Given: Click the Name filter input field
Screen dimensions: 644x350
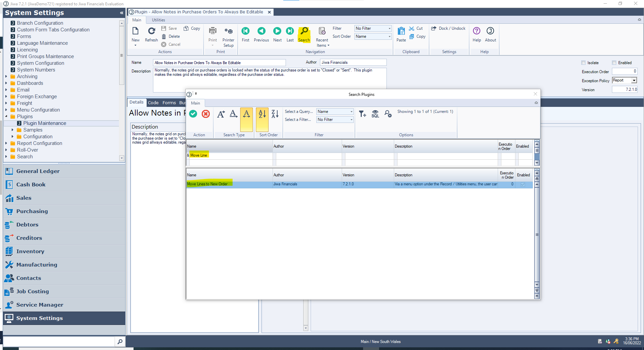Looking at the screenshot, I should [230, 155].
